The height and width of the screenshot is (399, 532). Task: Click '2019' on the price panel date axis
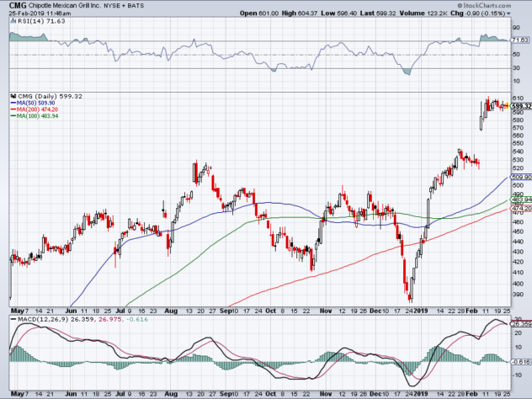tap(421, 311)
